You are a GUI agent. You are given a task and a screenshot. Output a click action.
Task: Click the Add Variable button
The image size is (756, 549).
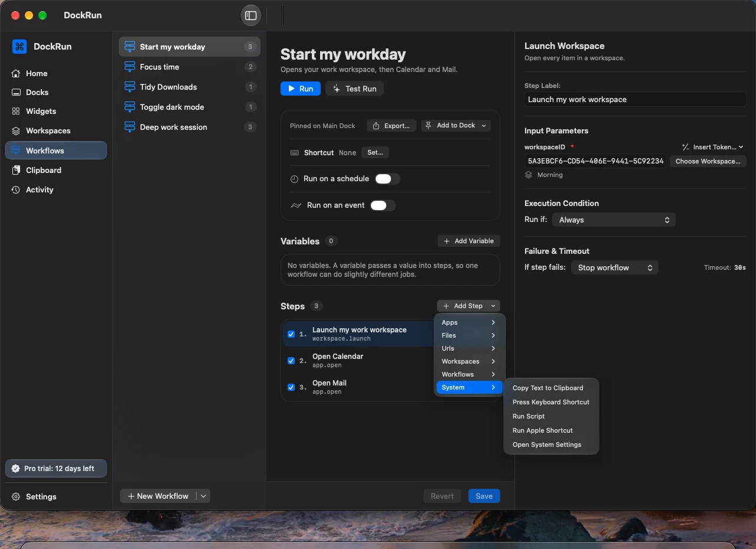point(469,241)
